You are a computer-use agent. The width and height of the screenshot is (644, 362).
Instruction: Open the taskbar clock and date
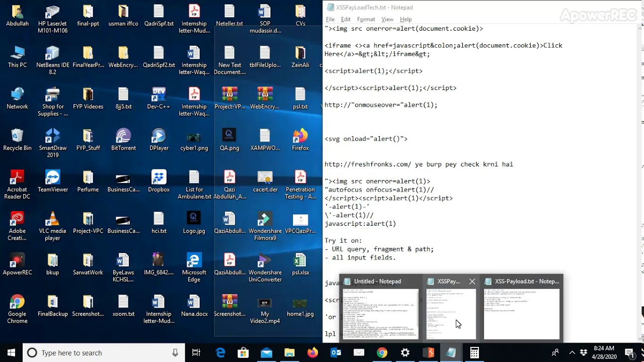pos(604,353)
